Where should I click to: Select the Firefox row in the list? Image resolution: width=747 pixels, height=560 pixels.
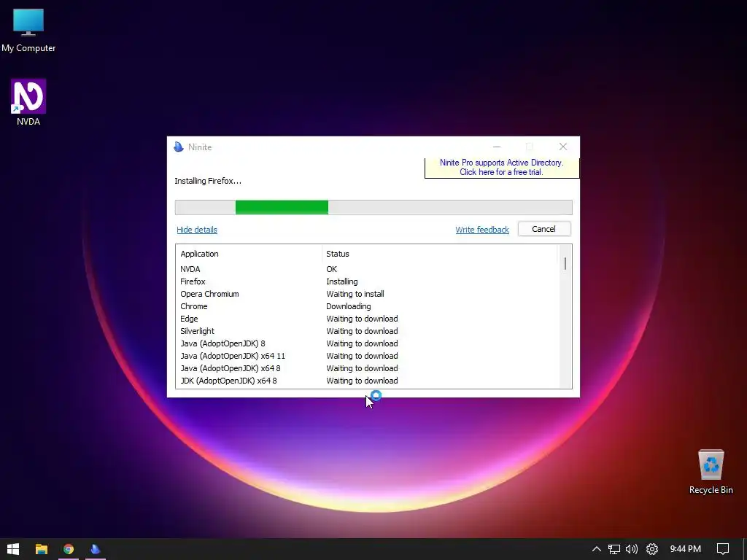pyautogui.click(x=367, y=281)
